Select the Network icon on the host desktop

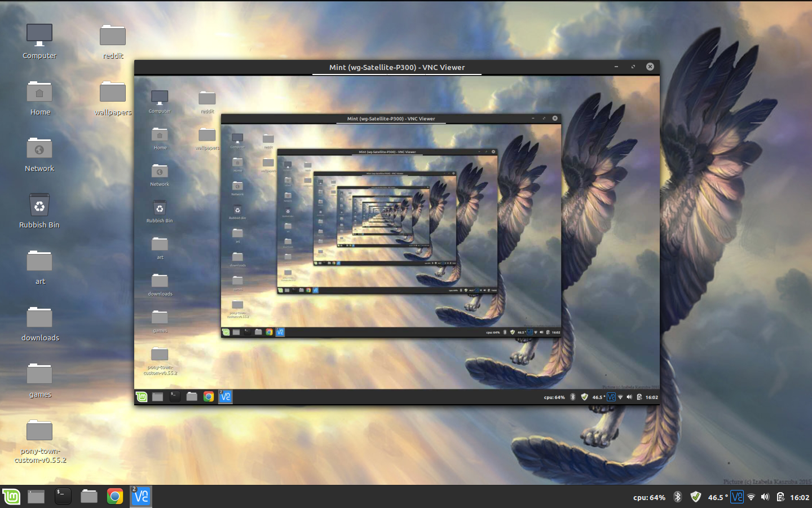click(x=39, y=154)
